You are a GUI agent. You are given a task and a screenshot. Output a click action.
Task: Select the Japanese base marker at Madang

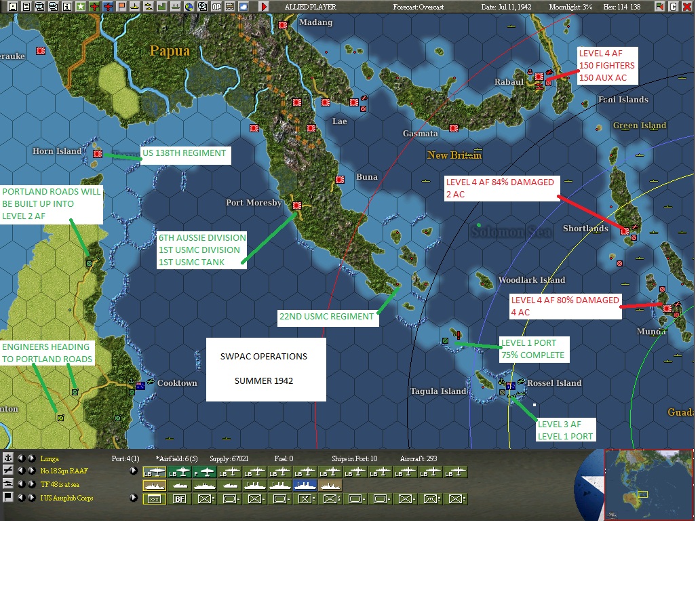pos(283,25)
